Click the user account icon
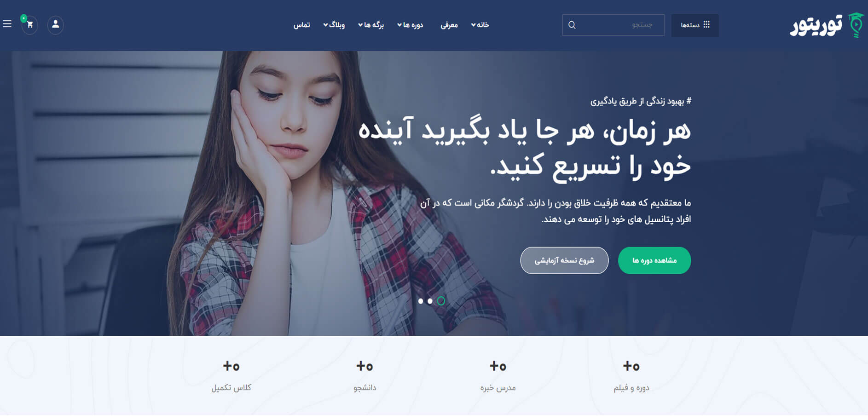Image resolution: width=868 pixels, height=420 pixels. point(55,25)
